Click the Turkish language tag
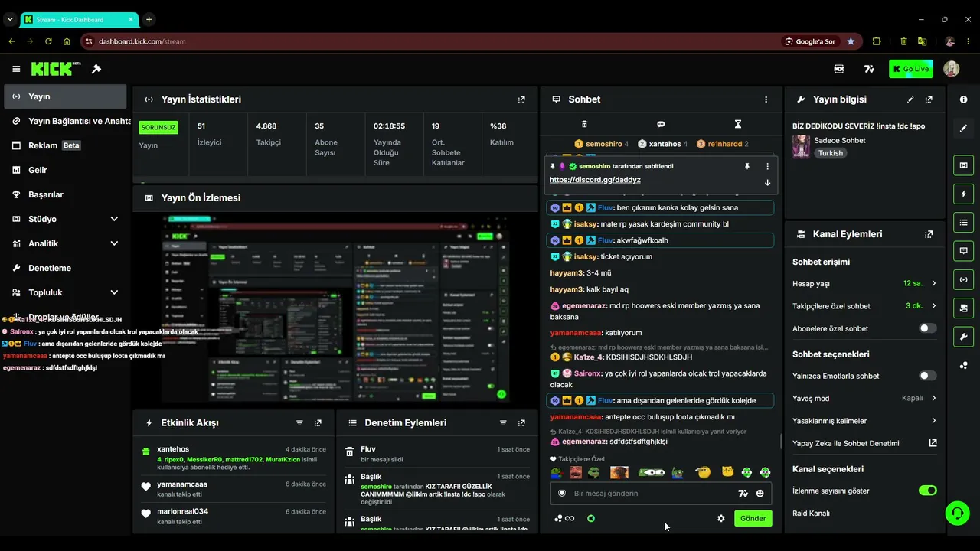This screenshot has width=980, height=551. (x=830, y=153)
